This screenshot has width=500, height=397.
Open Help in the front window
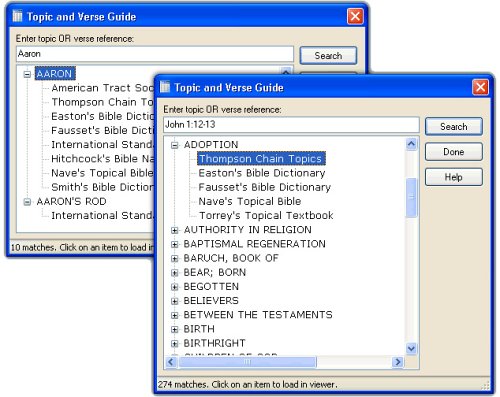(x=454, y=177)
